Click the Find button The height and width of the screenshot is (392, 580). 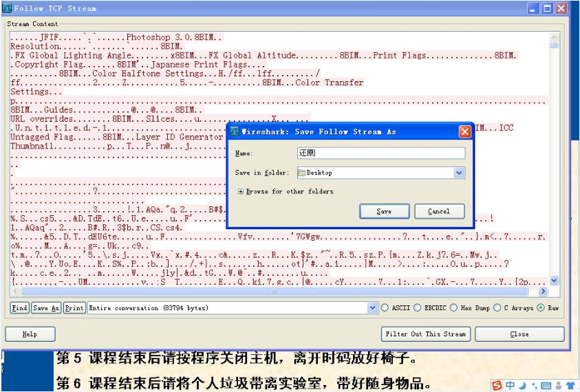tap(19, 307)
